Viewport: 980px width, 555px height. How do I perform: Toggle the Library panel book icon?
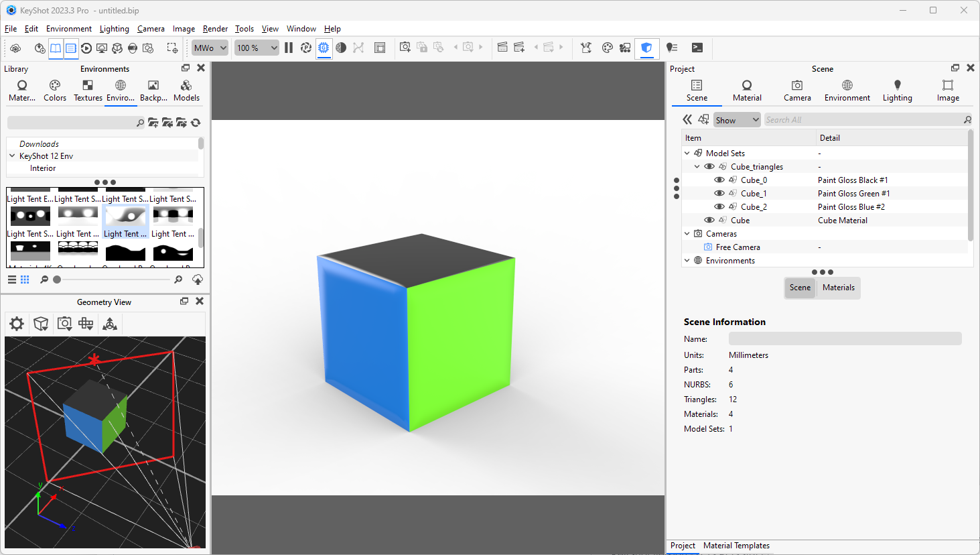[56, 48]
